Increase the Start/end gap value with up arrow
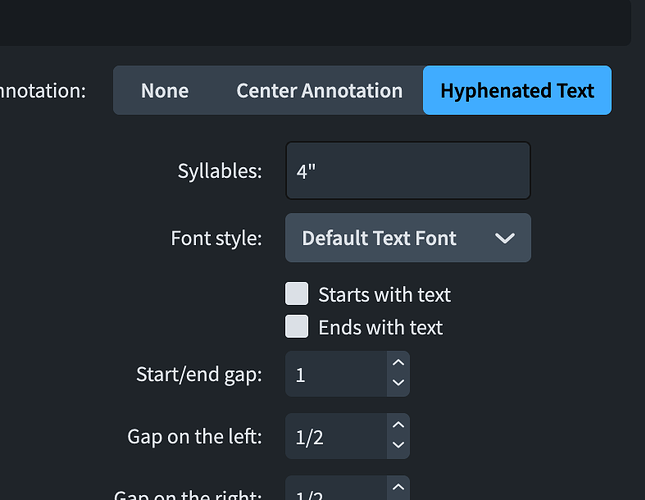Image resolution: width=645 pixels, height=500 pixels. (398, 364)
